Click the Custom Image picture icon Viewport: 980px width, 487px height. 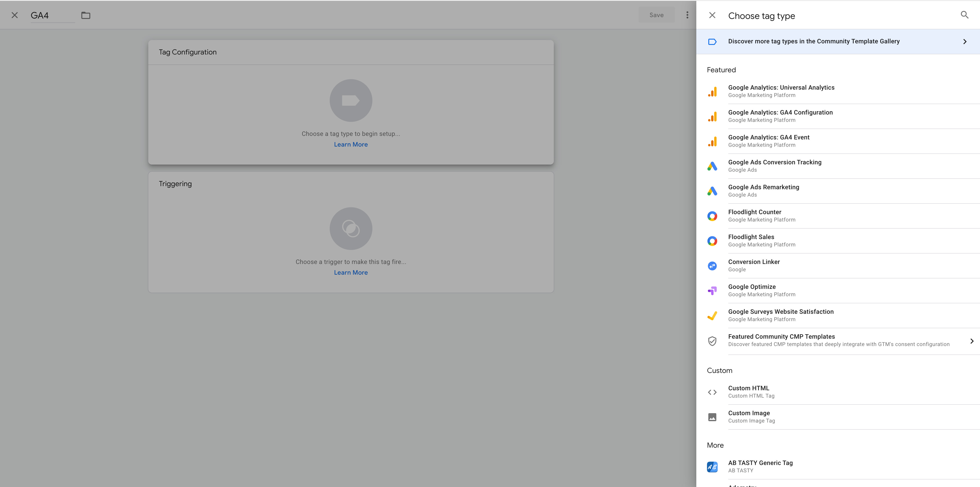(x=712, y=417)
